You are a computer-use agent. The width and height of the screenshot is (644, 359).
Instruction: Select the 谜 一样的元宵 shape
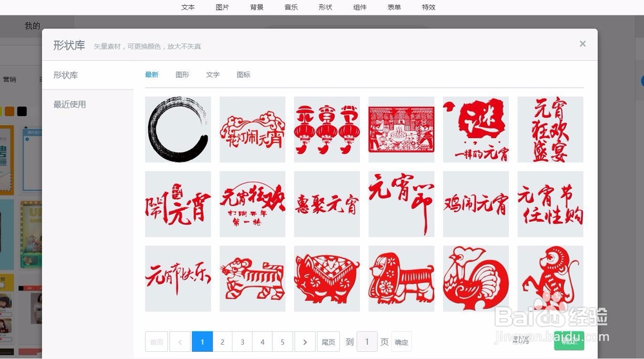pos(476,130)
